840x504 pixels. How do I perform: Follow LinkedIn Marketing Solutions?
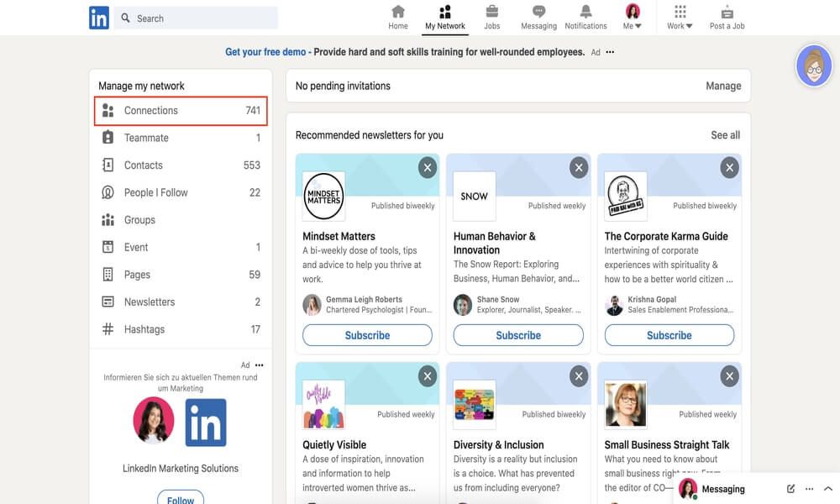pyautogui.click(x=181, y=499)
